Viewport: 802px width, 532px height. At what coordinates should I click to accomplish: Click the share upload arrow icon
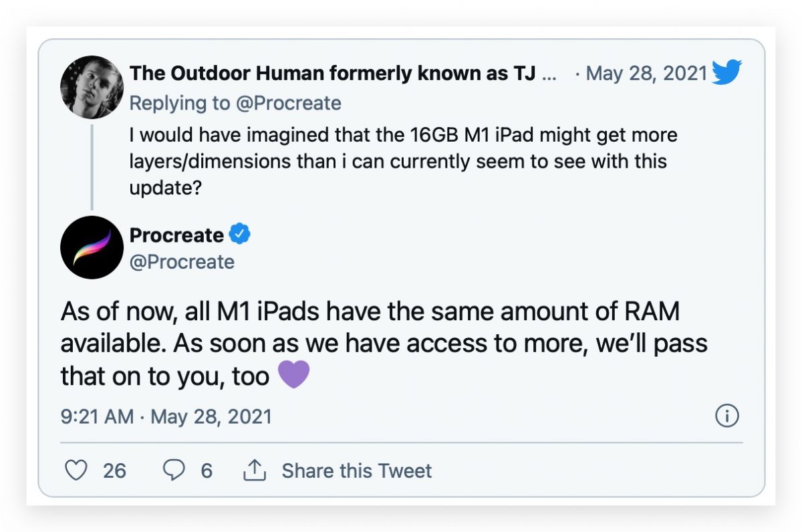point(255,470)
